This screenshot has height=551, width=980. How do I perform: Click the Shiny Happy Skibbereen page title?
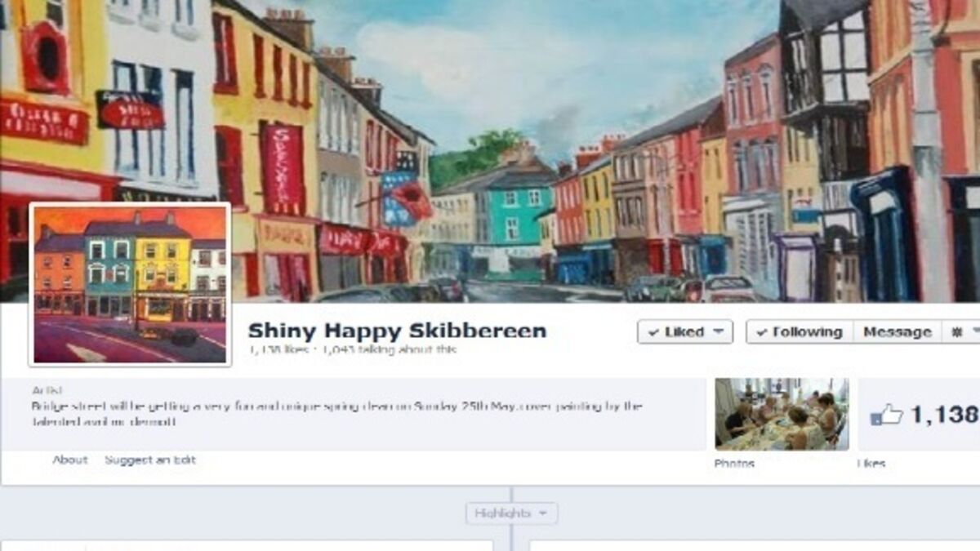[x=397, y=331]
